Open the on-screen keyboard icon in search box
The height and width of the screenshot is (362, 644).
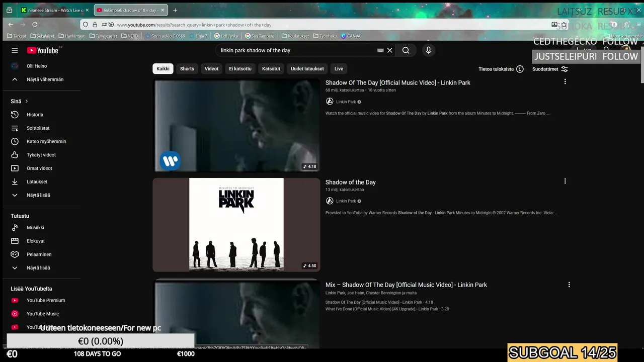coord(380,50)
